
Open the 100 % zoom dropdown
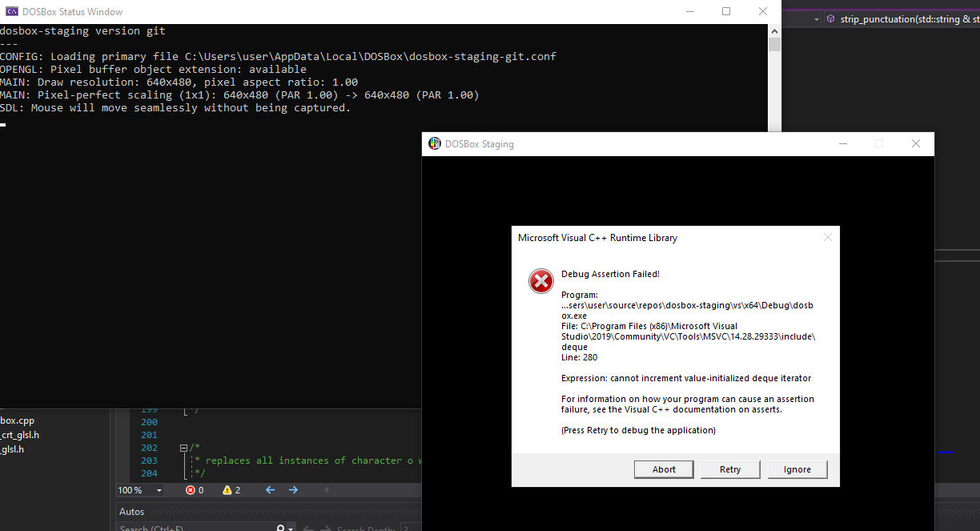coord(159,490)
